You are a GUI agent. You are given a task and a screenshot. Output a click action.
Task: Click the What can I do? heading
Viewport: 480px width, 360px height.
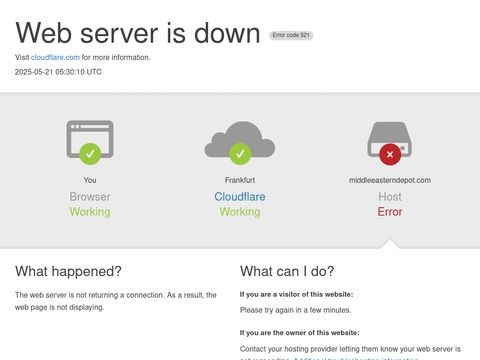click(287, 271)
